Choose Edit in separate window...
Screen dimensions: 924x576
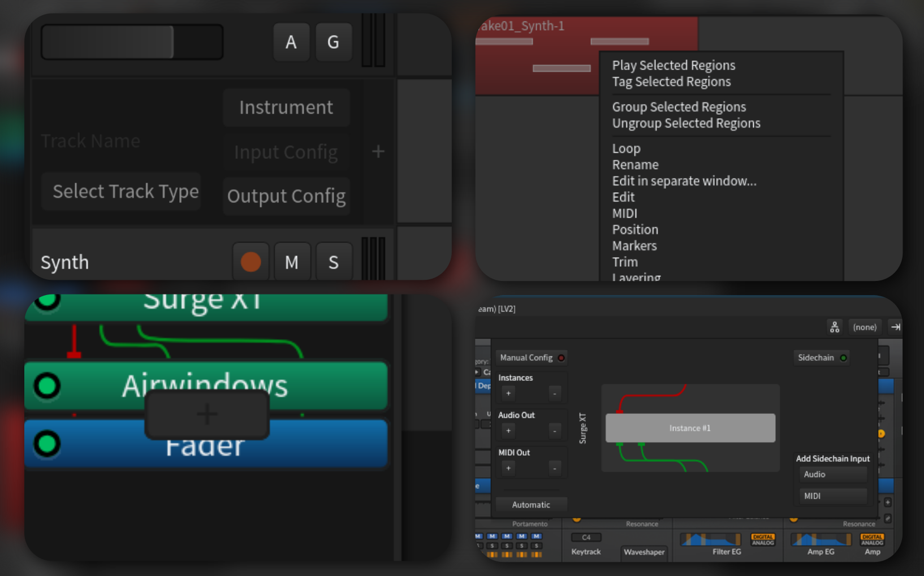click(x=684, y=181)
